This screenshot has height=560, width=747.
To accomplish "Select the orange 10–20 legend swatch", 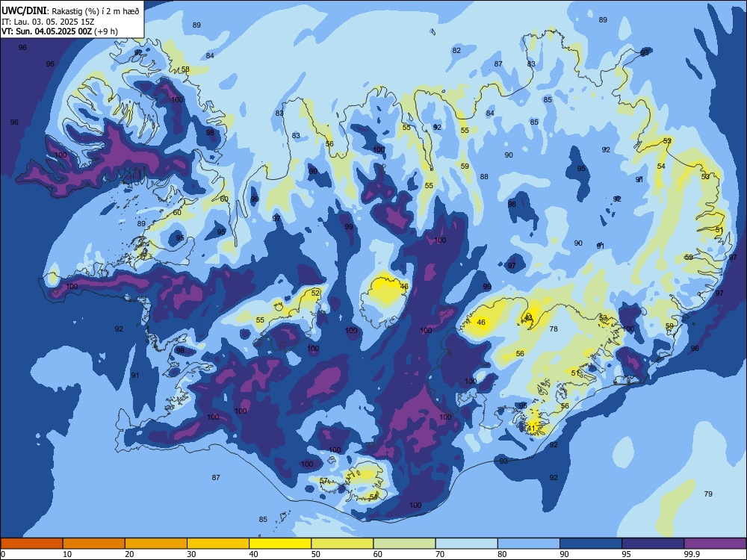I will click(94, 544).
